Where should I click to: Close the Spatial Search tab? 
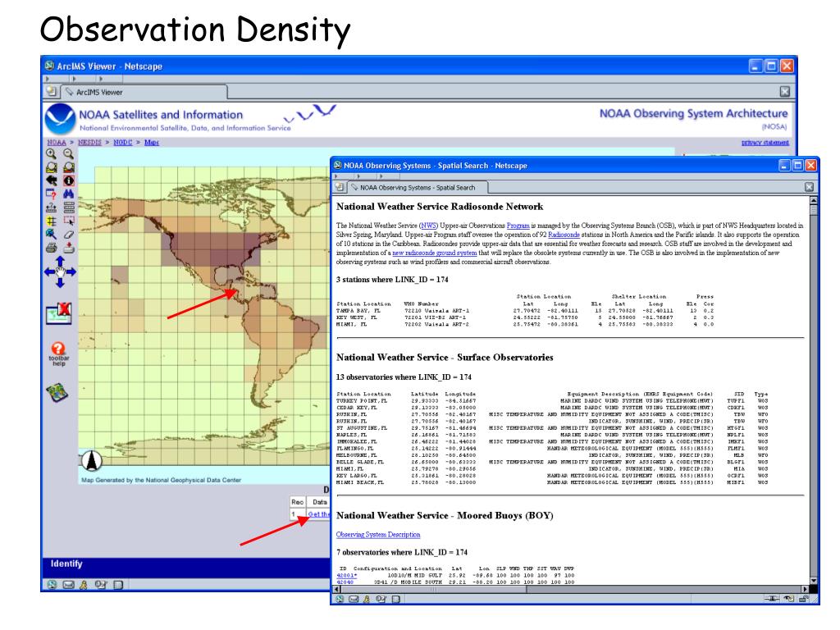809,187
